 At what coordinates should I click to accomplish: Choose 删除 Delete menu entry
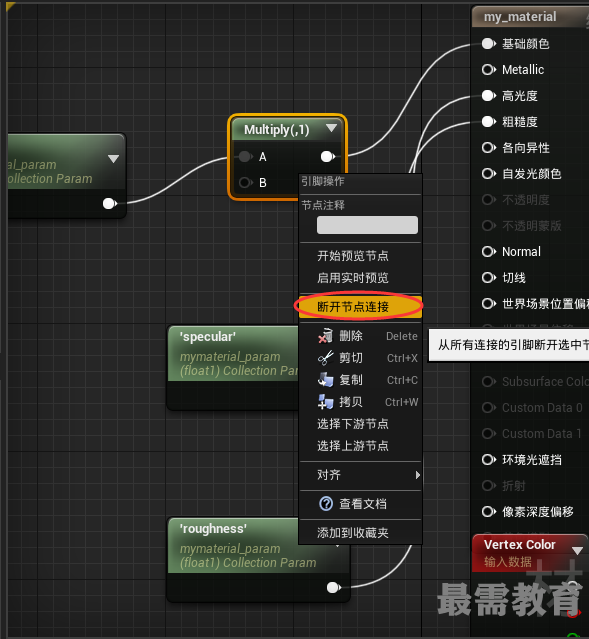(360, 336)
